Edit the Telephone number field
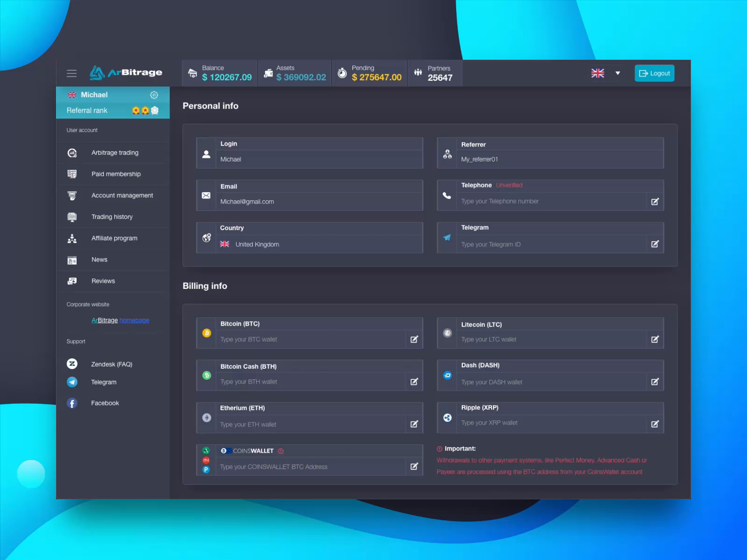The width and height of the screenshot is (747, 560). [655, 201]
